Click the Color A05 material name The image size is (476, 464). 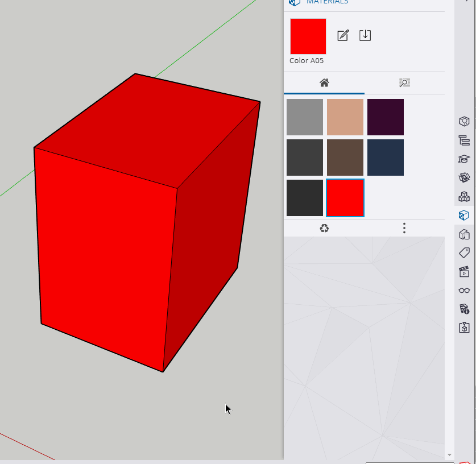(307, 61)
